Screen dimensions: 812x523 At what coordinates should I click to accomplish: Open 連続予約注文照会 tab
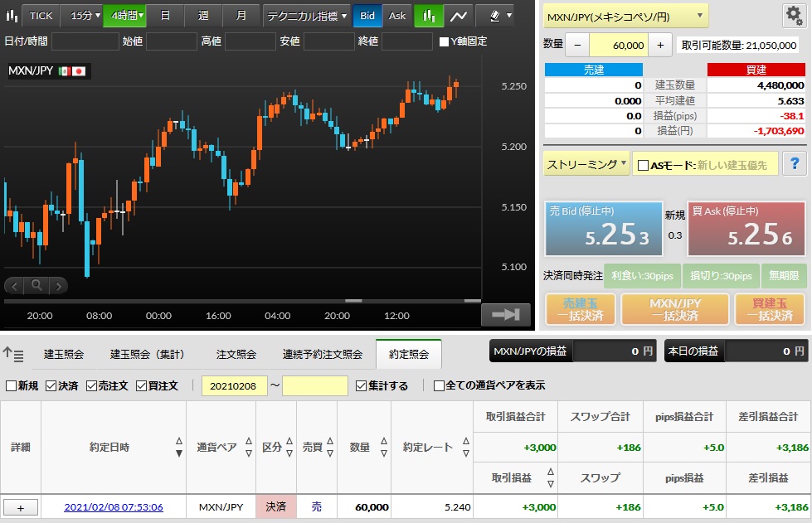tap(322, 355)
